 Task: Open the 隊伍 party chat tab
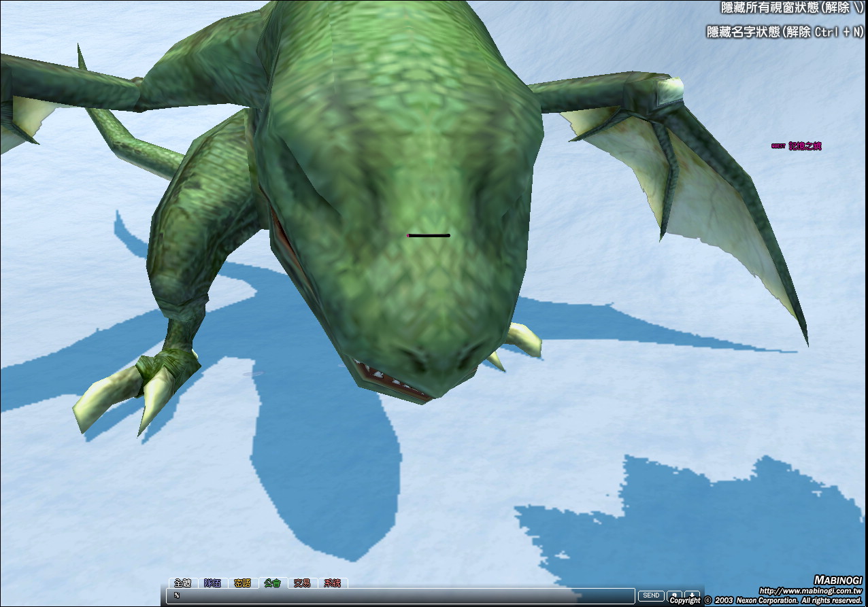tap(212, 583)
